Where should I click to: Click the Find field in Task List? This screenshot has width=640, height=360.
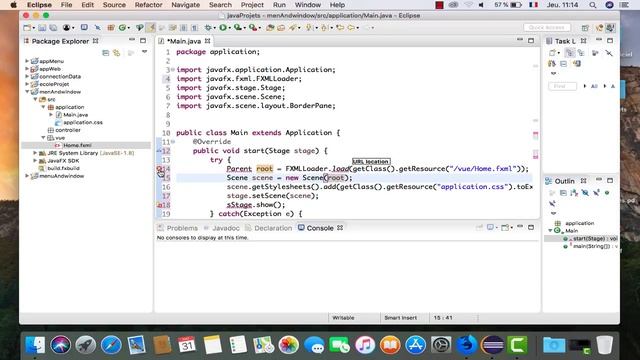pyautogui.click(x=562, y=86)
